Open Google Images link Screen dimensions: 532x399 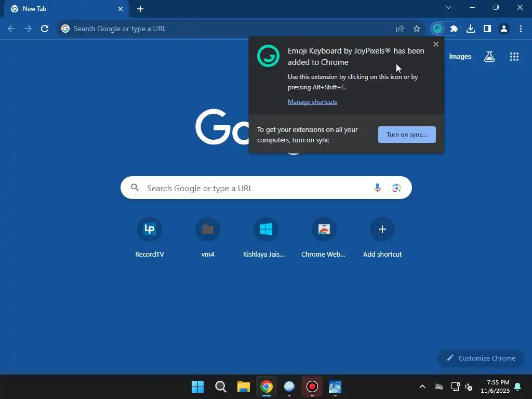[x=460, y=56]
